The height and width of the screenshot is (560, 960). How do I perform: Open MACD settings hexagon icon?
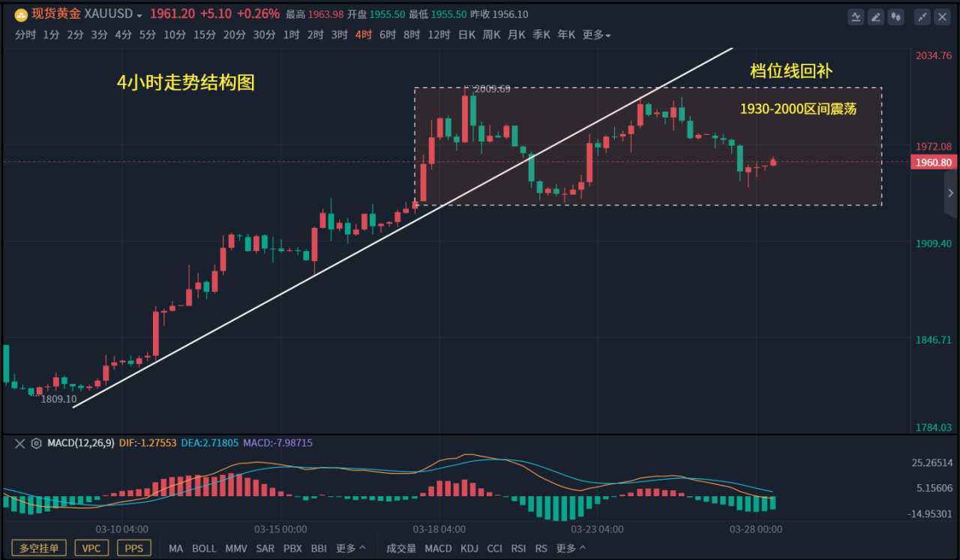tap(36, 443)
